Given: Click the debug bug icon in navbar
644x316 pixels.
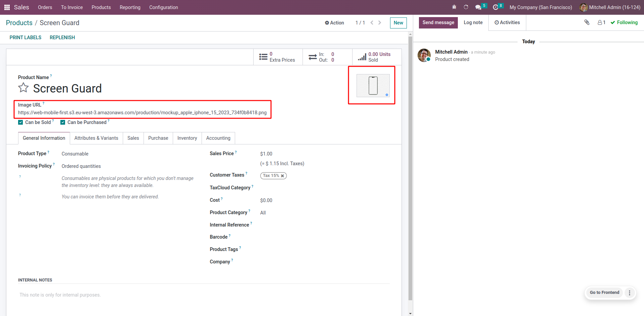Looking at the screenshot, I should pos(454,7).
